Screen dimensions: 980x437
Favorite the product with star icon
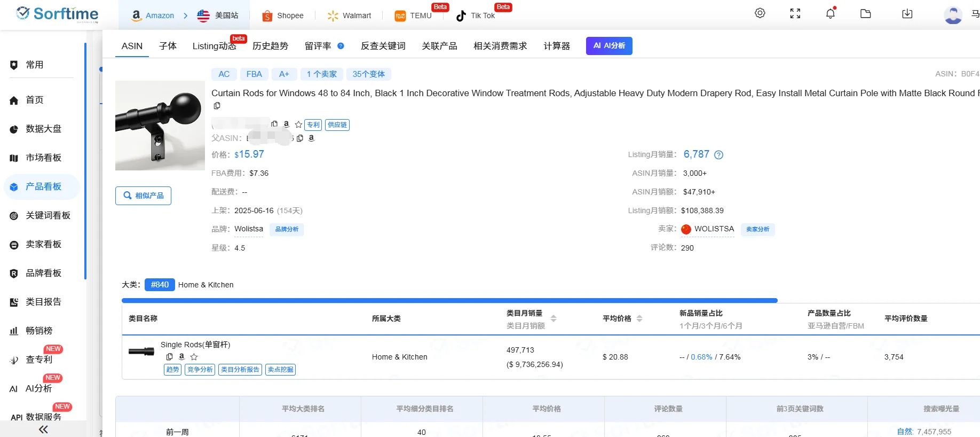pyautogui.click(x=298, y=124)
